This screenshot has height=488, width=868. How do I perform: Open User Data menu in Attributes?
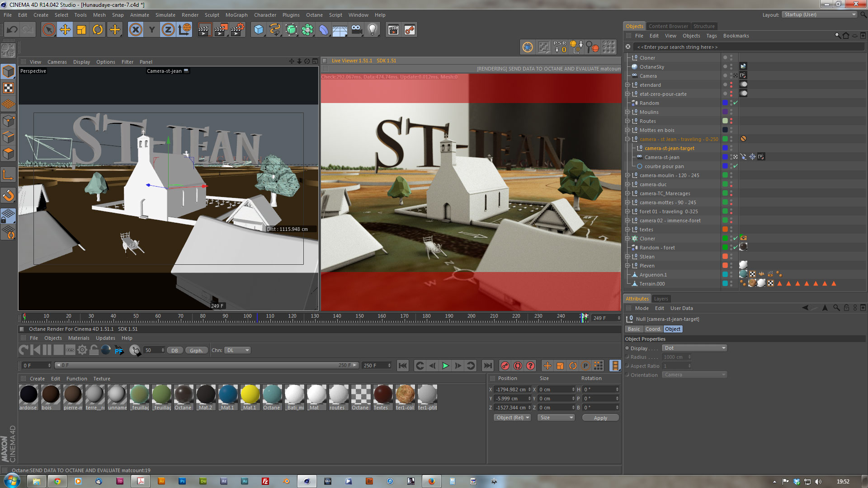pos(681,308)
